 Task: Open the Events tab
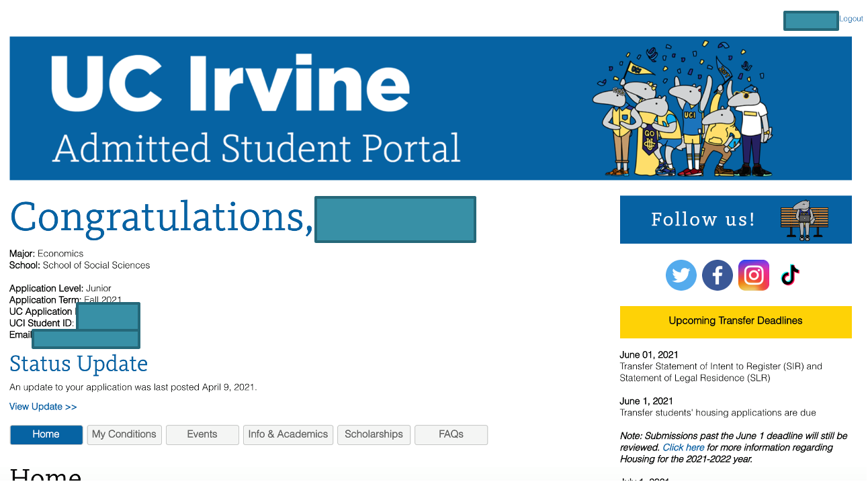click(x=202, y=434)
